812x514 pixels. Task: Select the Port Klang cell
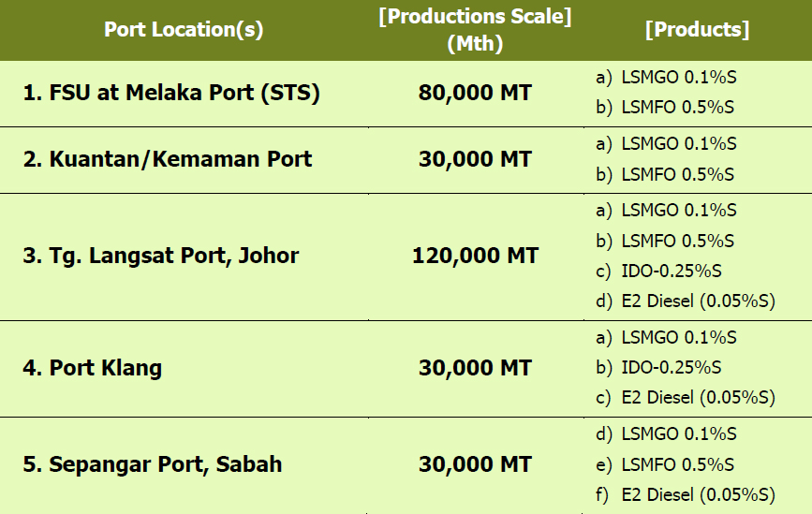pos(93,368)
